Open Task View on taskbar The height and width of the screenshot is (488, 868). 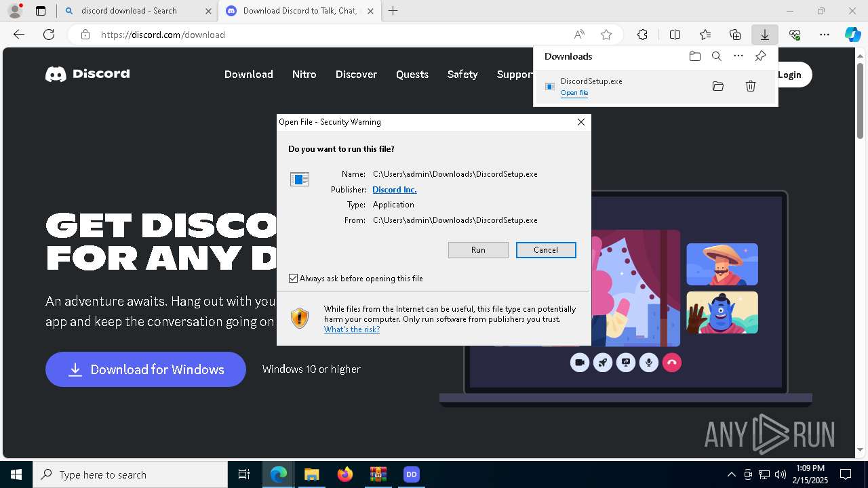[244, 474]
